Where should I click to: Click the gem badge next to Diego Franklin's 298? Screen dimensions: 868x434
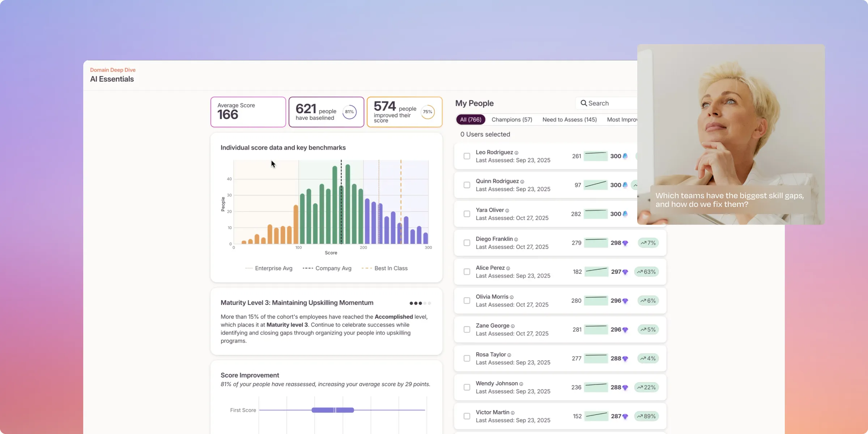(x=625, y=243)
